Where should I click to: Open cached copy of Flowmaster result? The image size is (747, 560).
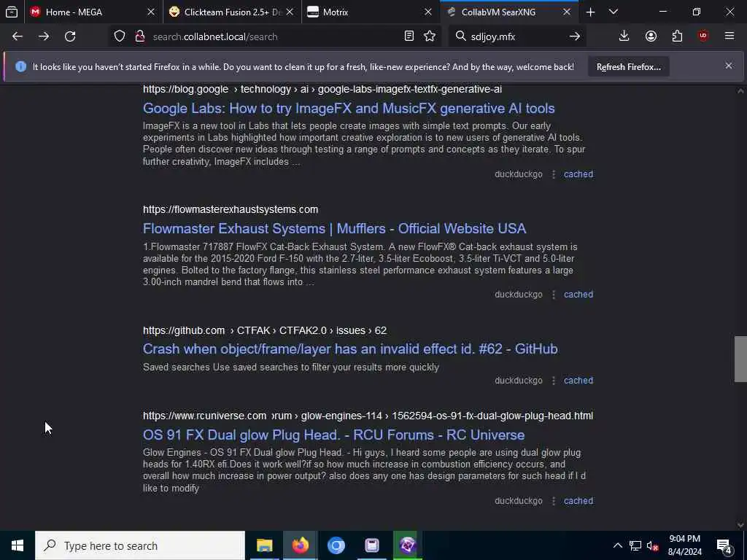(578, 295)
